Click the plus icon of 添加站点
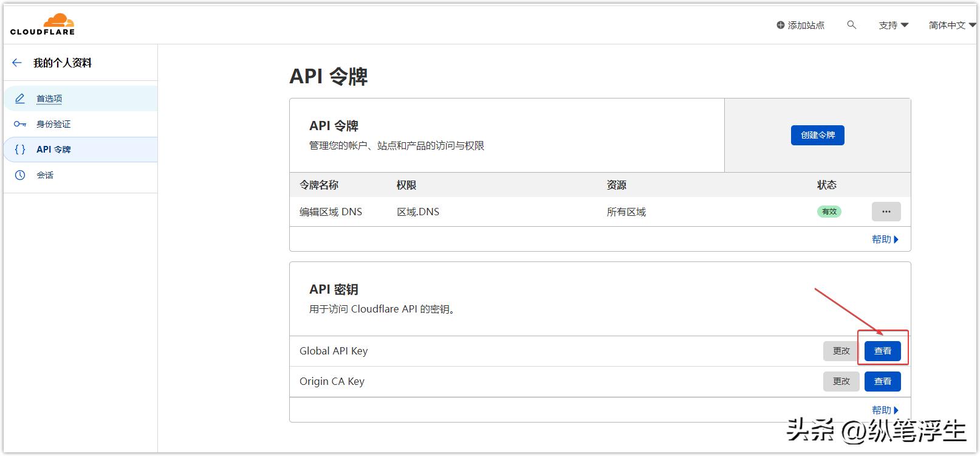The image size is (980, 456). [x=781, y=25]
